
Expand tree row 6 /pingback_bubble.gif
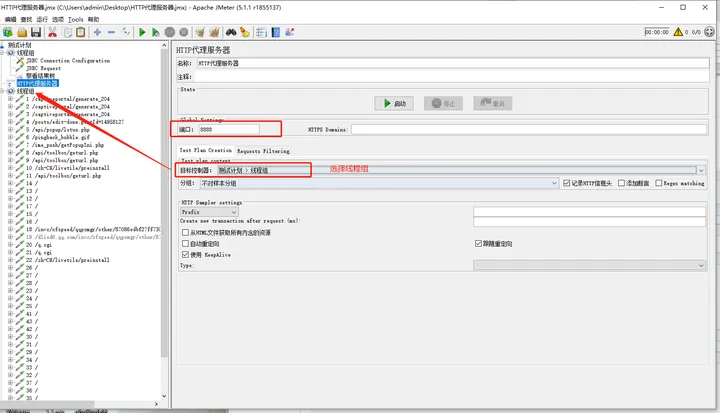[x=10, y=137]
